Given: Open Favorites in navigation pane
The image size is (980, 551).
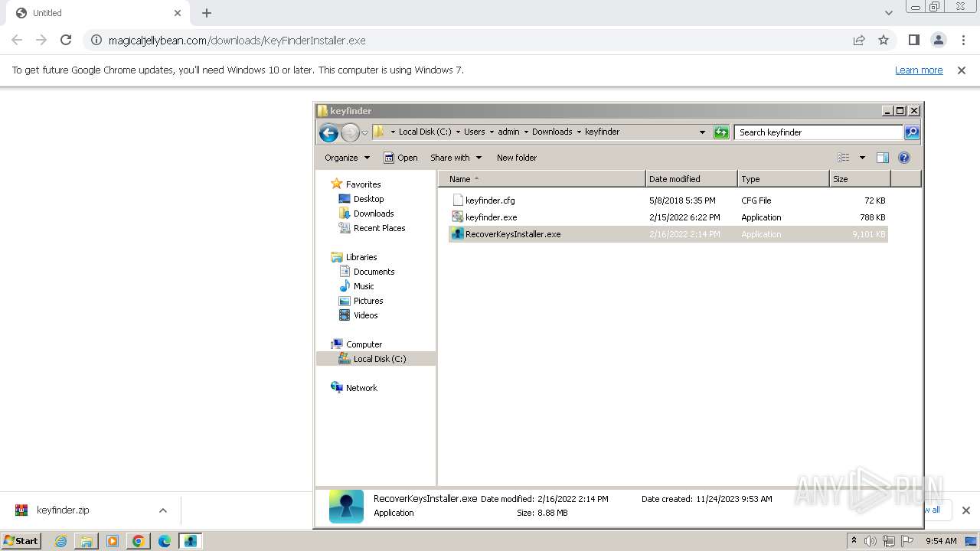Looking at the screenshot, I should click(x=363, y=184).
